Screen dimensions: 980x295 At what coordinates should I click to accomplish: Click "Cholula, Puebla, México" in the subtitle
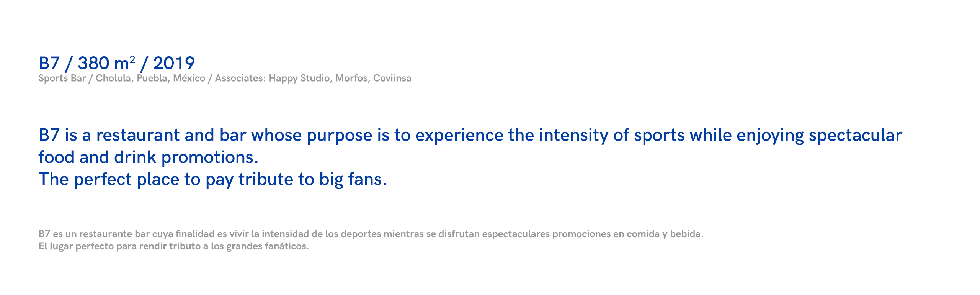150,78
